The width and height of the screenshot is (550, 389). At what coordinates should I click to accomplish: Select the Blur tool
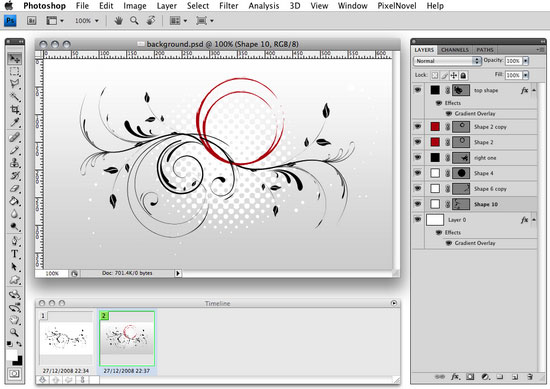14,214
